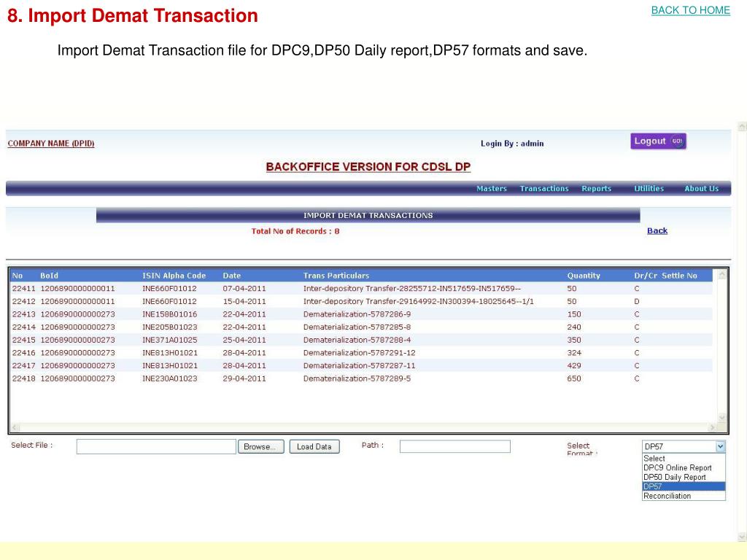Click the Trans Particulars column header
747x560 pixels.
336,276
